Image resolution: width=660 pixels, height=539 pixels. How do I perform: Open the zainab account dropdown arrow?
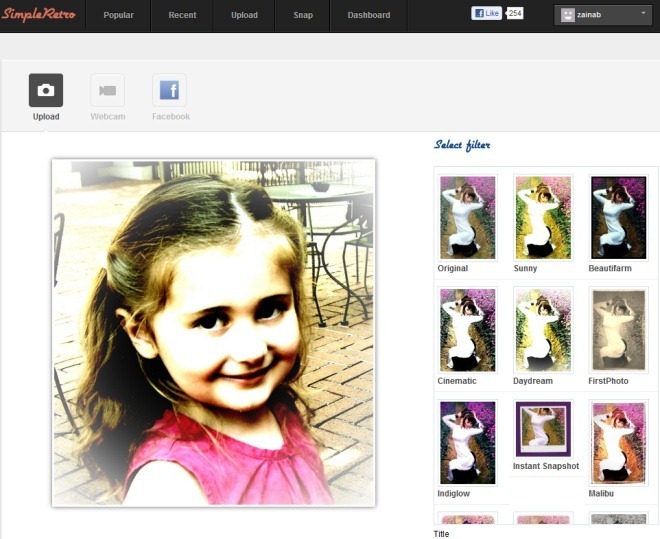point(643,13)
